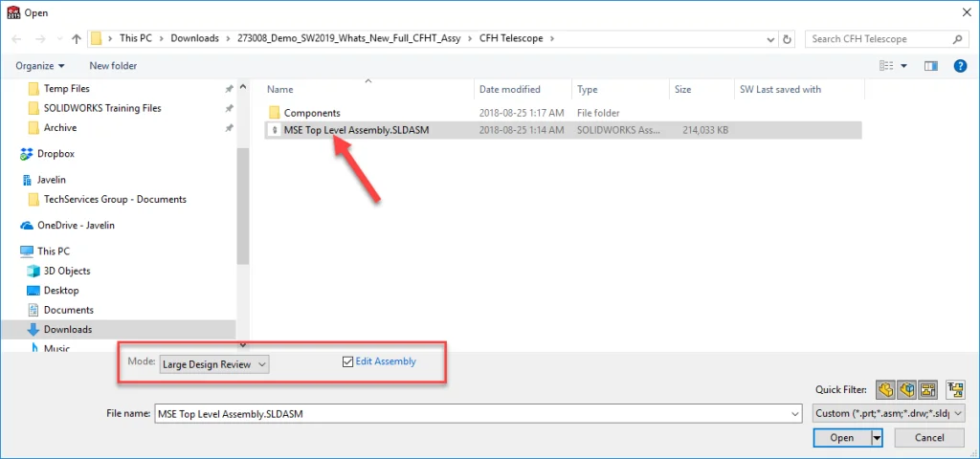Toggle the Edit Assembly checkbox
Viewport: 980px width, 459px height.
348,361
